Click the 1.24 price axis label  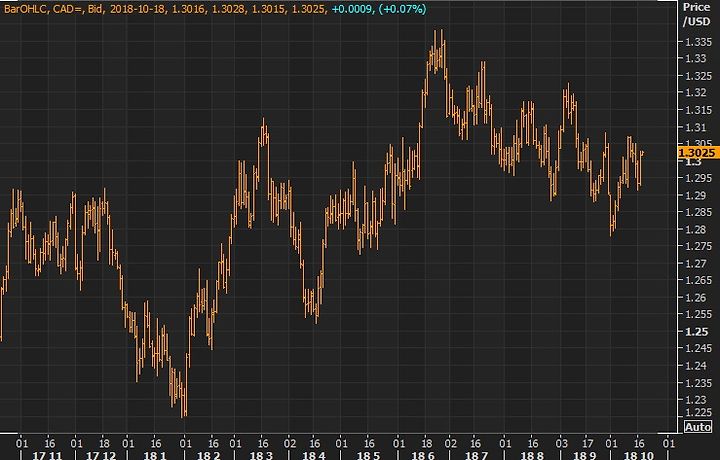click(x=695, y=366)
